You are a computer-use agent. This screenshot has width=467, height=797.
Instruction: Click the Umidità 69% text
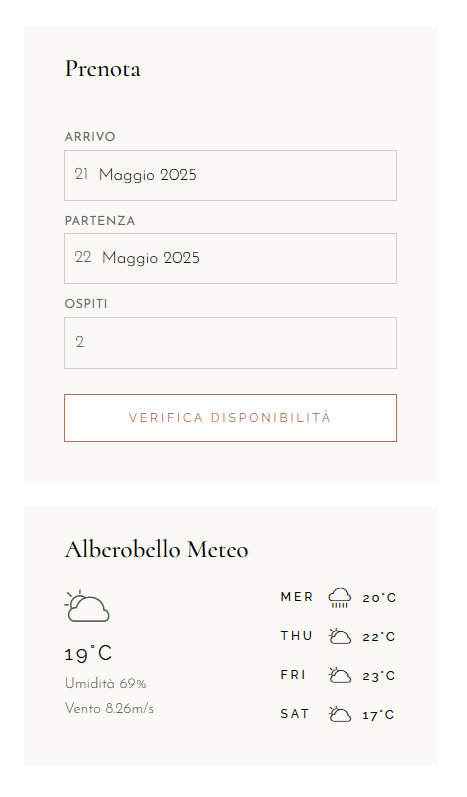tap(106, 684)
